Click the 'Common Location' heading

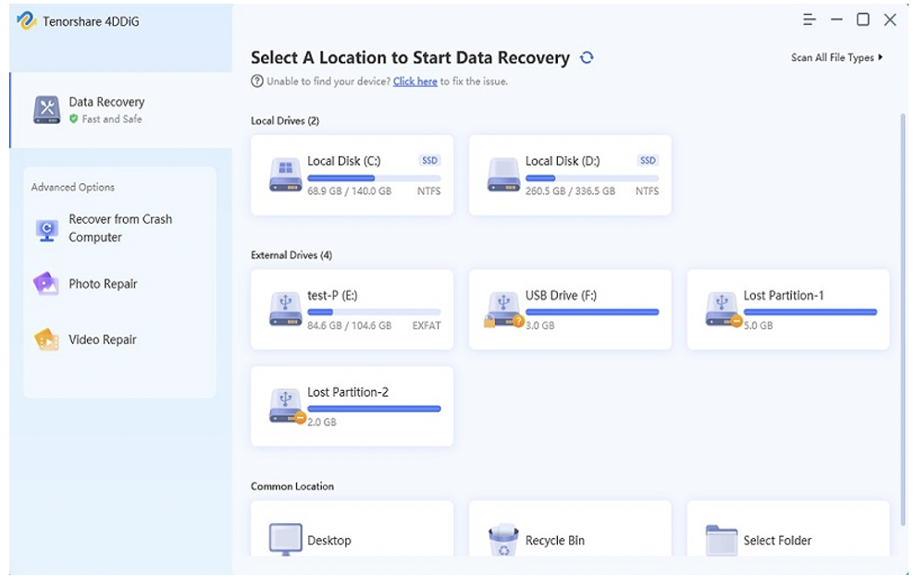292,485
